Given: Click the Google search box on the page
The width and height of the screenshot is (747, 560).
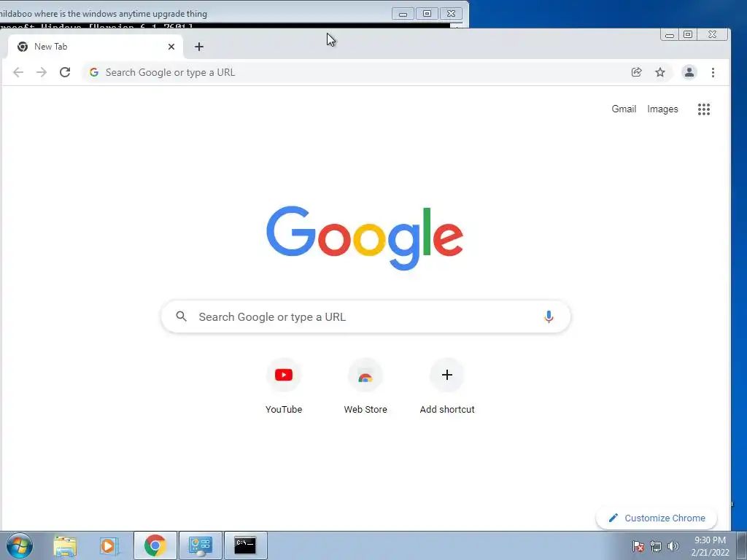Looking at the screenshot, I should pos(365,316).
